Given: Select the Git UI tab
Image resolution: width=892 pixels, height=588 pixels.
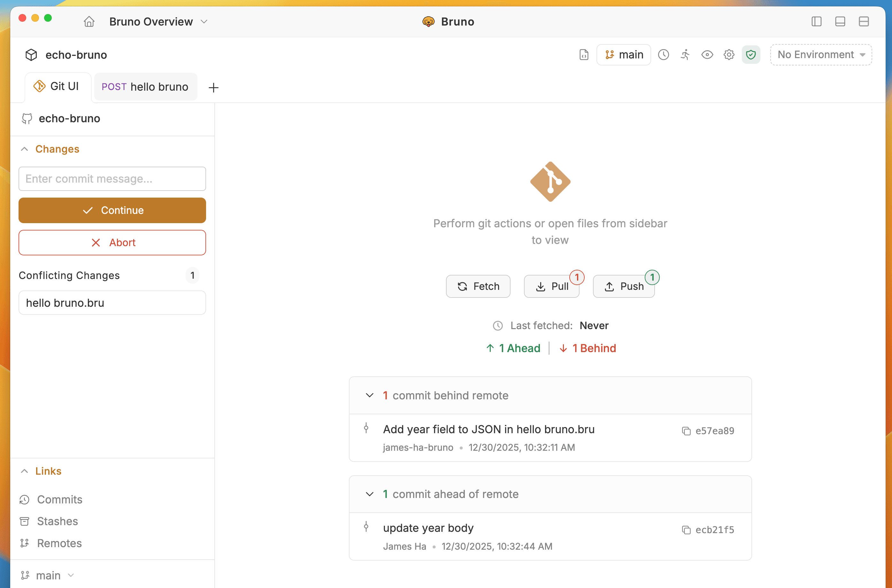Looking at the screenshot, I should [x=58, y=86].
